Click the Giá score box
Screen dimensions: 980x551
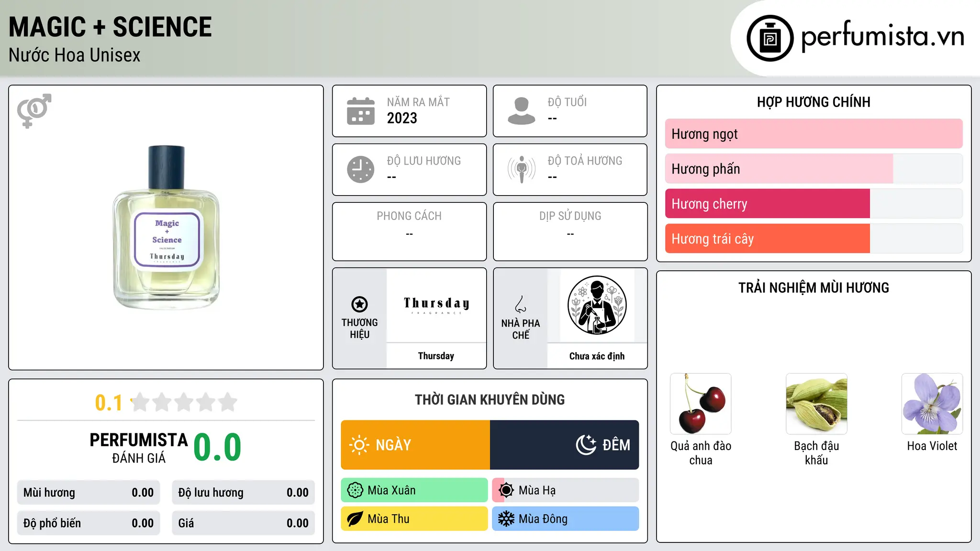(x=243, y=523)
